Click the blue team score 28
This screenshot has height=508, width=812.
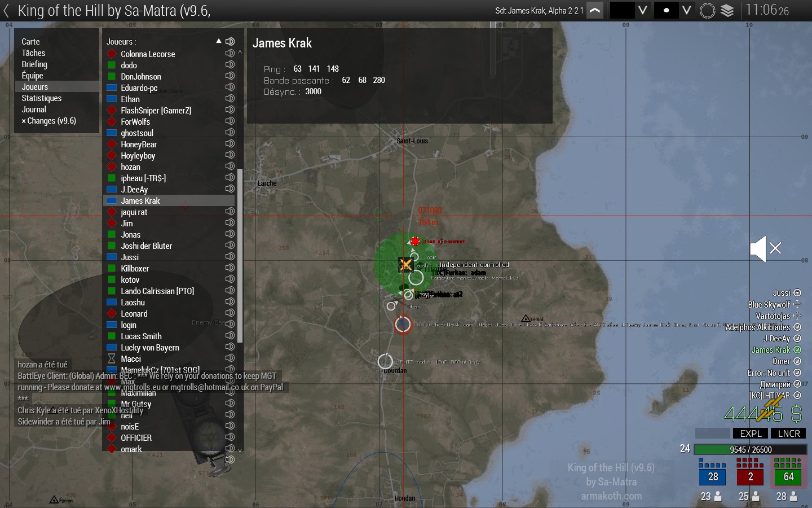[x=713, y=477]
